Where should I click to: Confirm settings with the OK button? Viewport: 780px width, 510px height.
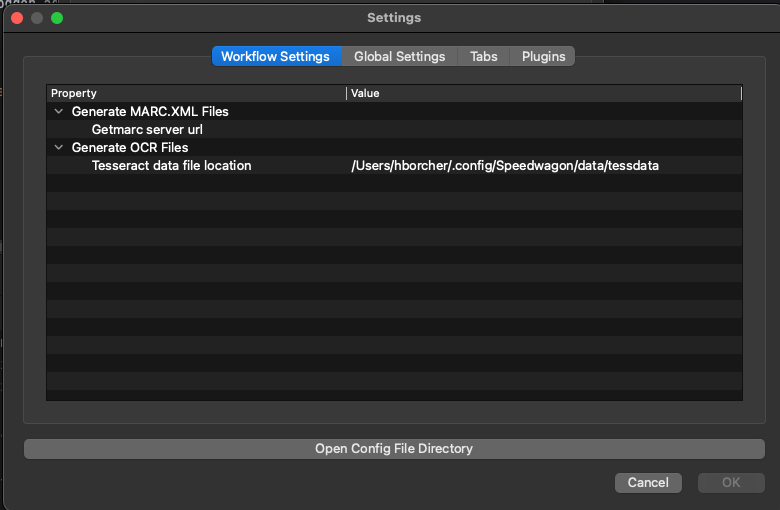point(731,483)
